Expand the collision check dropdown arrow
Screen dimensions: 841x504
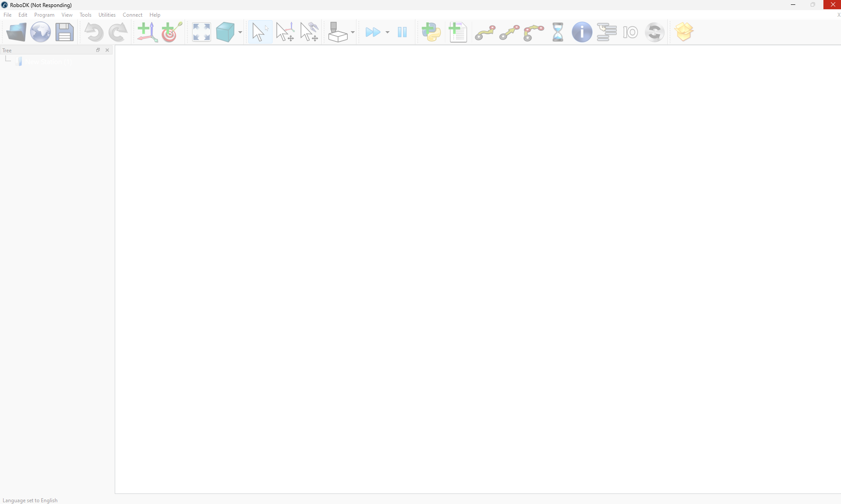[x=353, y=32]
